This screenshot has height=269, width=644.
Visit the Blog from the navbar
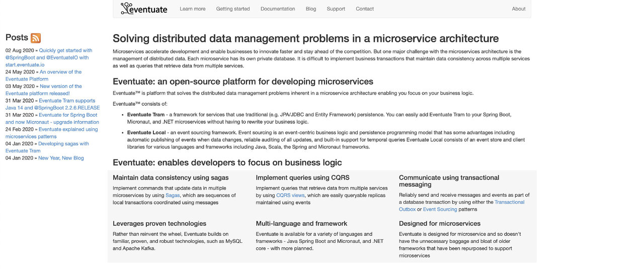pyautogui.click(x=311, y=9)
